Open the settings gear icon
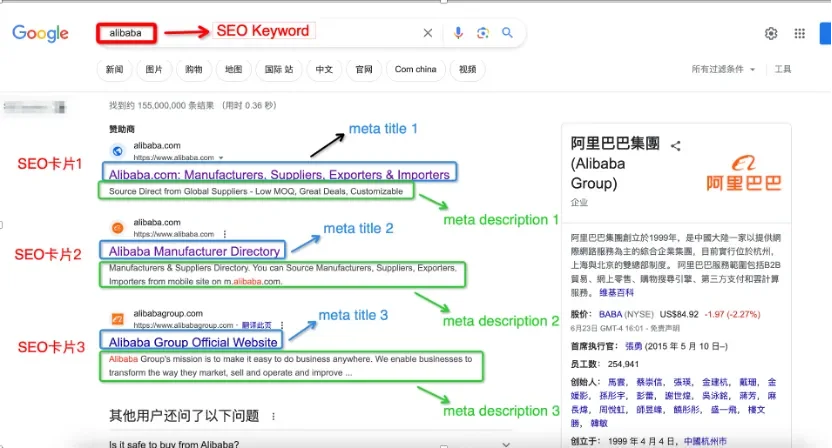Image resolution: width=832 pixels, height=448 pixels. (x=771, y=33)
